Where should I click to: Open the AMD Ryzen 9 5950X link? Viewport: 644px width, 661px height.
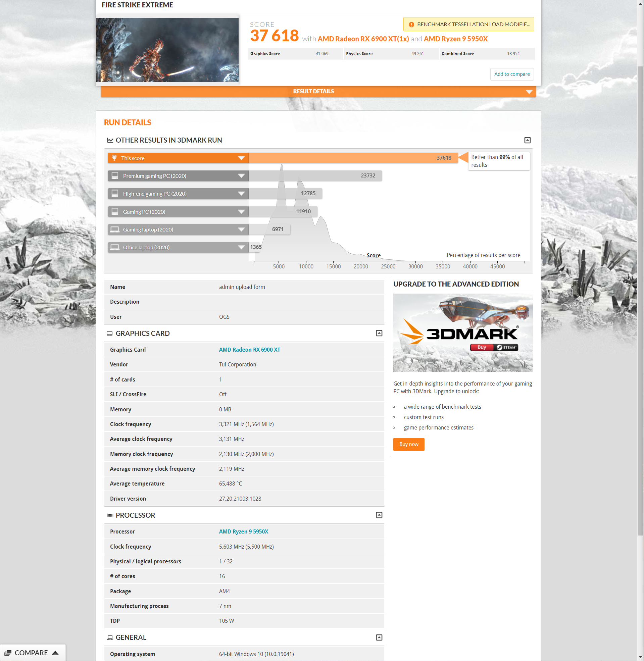point(243,531)
